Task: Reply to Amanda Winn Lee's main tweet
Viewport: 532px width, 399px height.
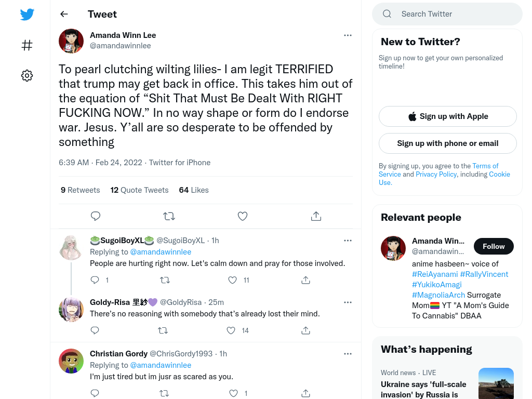Action: click(x=96, y=216)
